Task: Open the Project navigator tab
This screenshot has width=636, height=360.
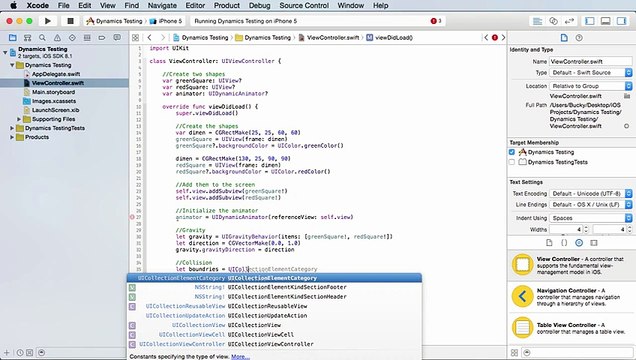Action: pos(13,38)
